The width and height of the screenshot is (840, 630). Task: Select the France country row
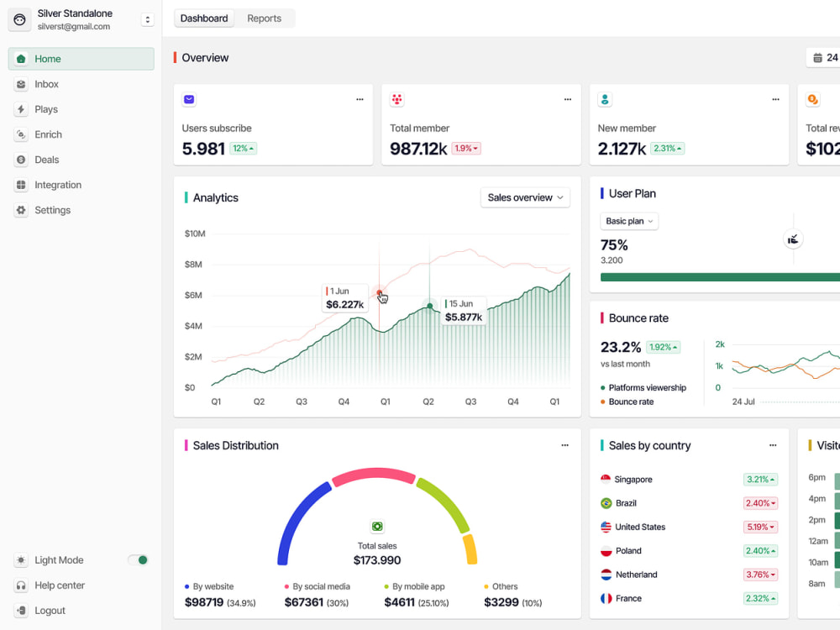[689, 598]
